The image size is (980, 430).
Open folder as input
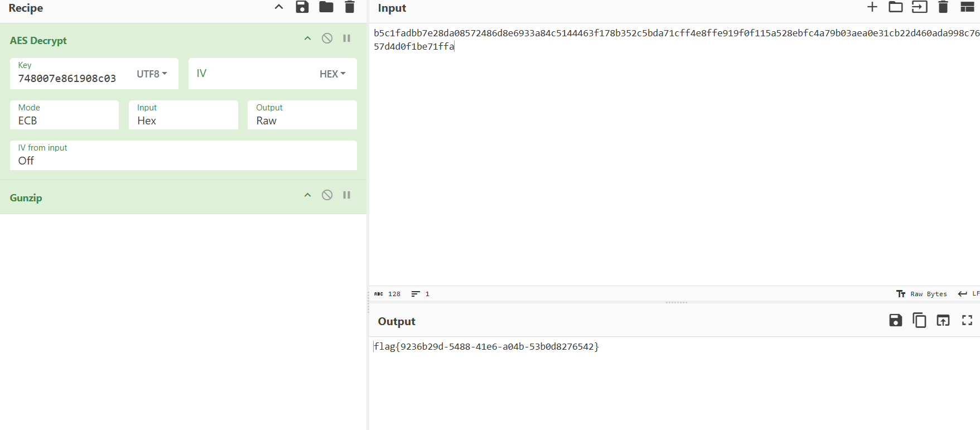896,7
